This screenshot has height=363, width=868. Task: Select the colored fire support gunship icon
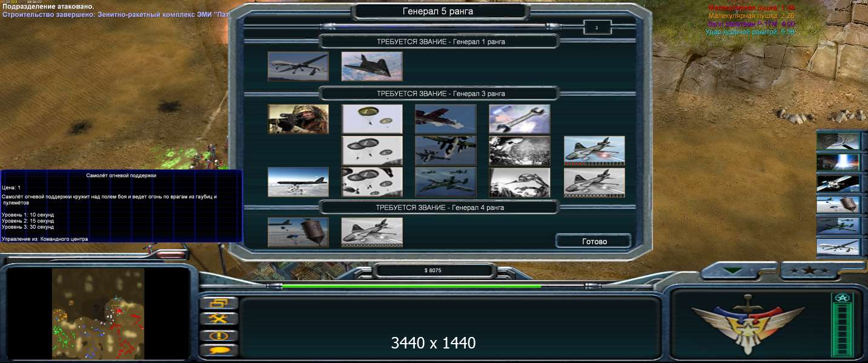[594, 151]
